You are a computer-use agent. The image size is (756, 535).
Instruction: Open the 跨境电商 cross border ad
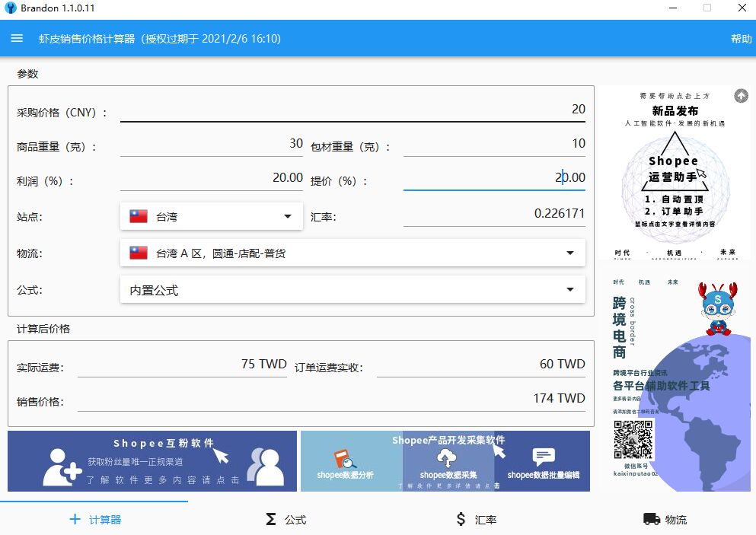(674, 381)
